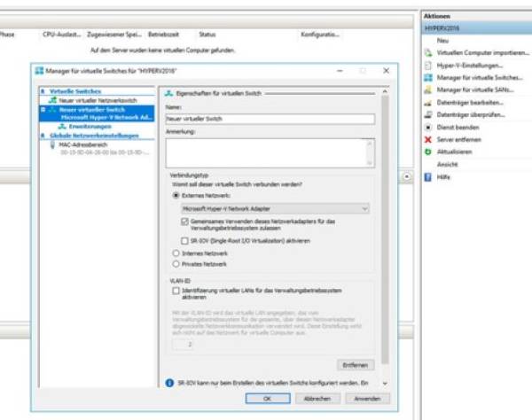Click the Entfernen button
Screen dimensions: 532x420
click(x=356, y=365)
